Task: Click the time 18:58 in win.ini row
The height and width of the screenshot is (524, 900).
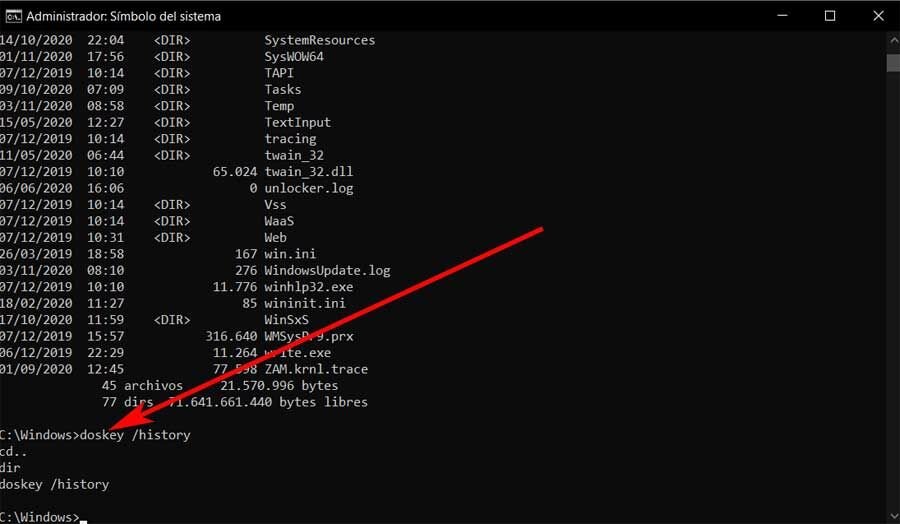Action: pyautogui.click(x=106, y=254)
